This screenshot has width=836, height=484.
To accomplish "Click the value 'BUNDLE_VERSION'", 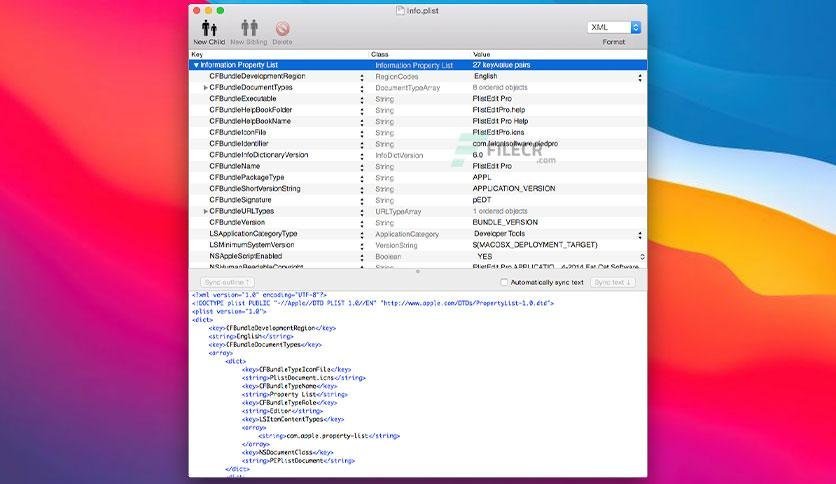I will (x=505, y=222).
